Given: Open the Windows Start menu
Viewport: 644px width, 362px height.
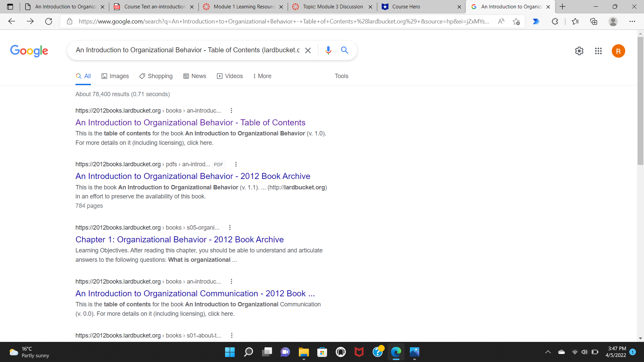Looking at the screenshot, I should pos(230,352).
